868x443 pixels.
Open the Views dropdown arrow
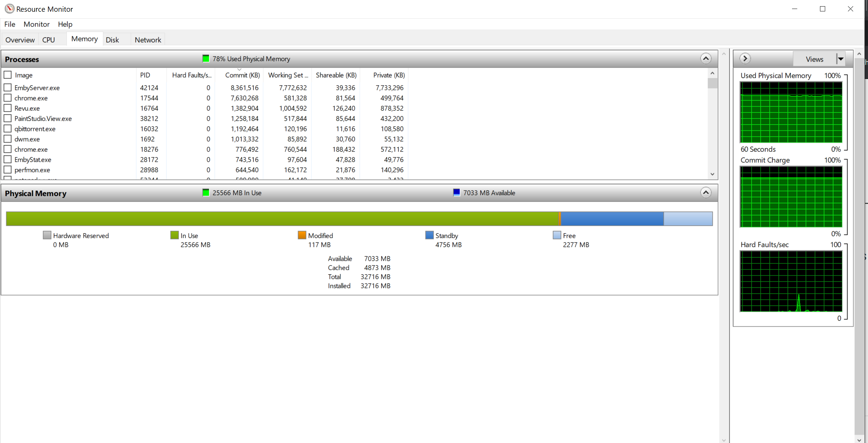pos(841,59)
